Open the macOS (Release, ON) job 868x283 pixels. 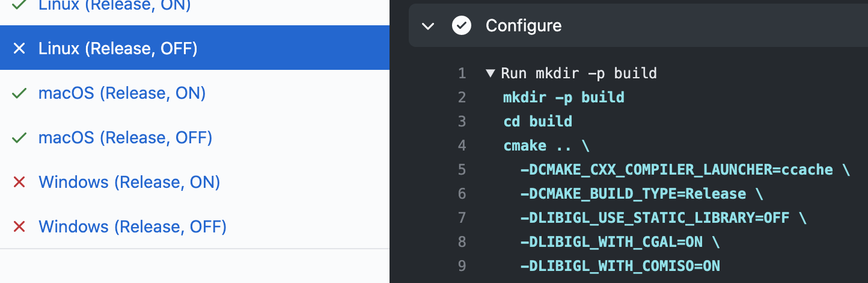click(x=122, y=93)
